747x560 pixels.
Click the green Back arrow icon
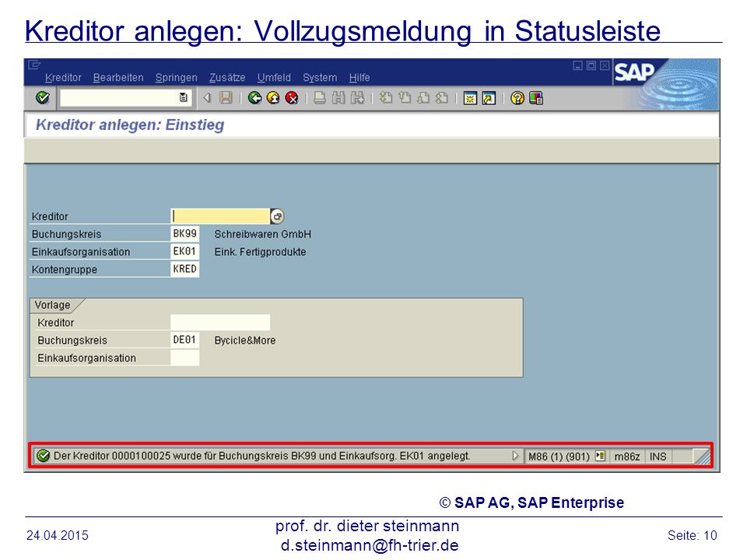click(255, 98)
